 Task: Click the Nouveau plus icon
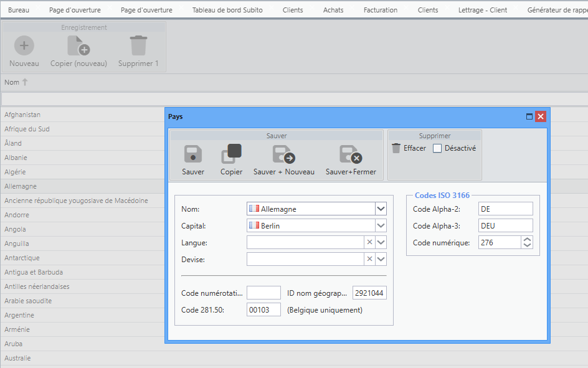coord(24,45)
